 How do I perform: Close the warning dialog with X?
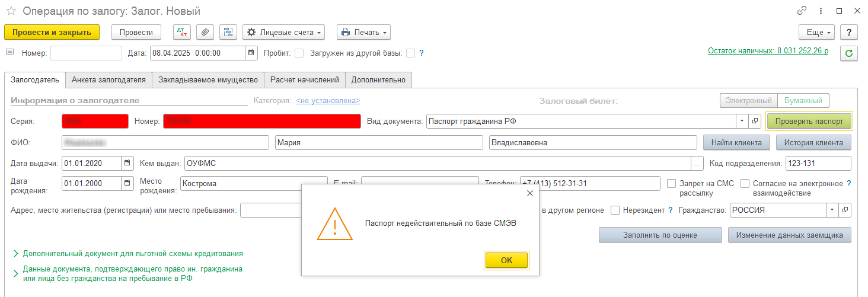[x=529, y=193]
